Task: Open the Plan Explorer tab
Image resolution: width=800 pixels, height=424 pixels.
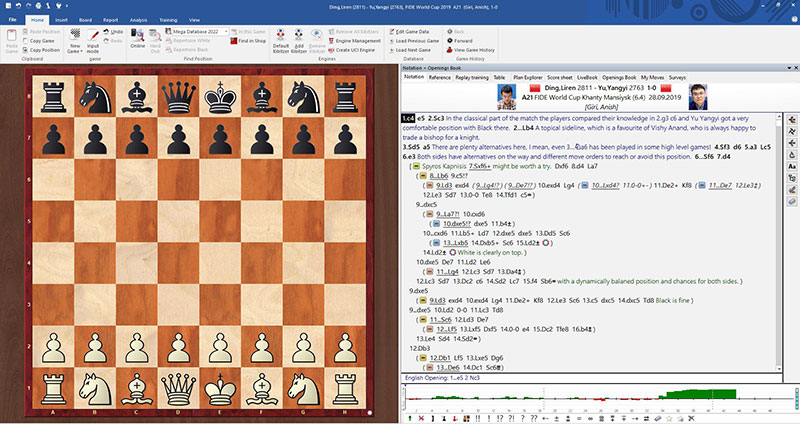Action: pyautogui.click(x=527, y=76)
